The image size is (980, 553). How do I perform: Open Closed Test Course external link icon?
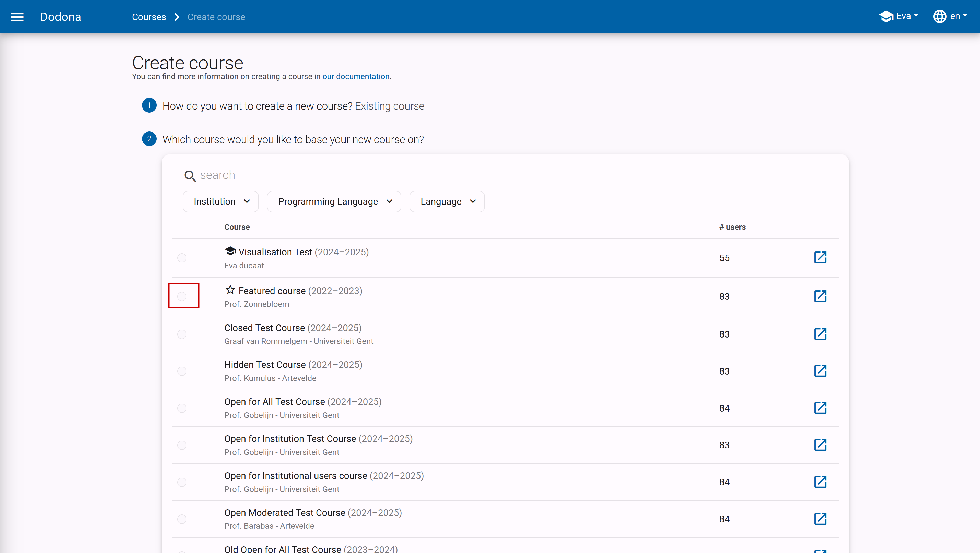820,334
